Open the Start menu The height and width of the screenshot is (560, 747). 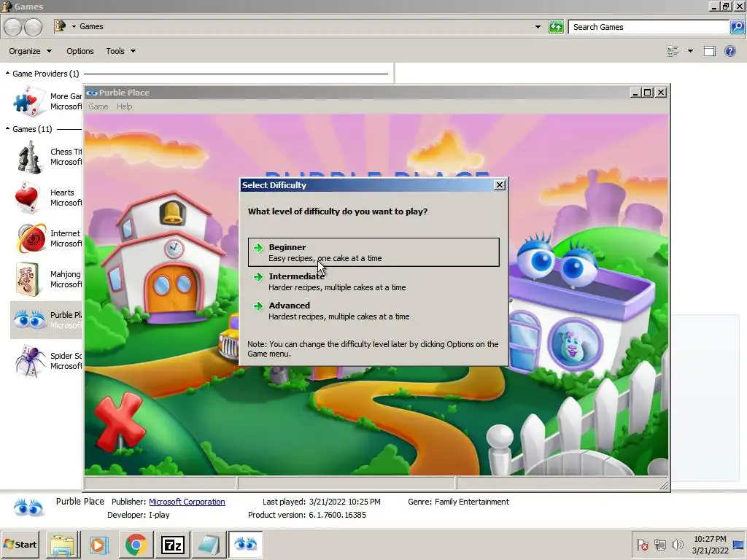coord(20,544)
